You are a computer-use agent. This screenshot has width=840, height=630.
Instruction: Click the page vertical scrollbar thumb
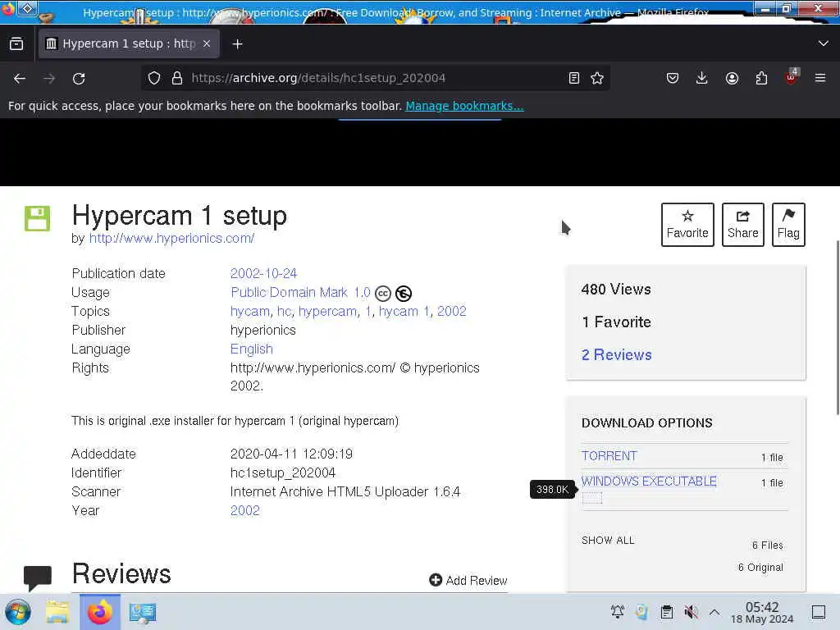pos(837,326)
